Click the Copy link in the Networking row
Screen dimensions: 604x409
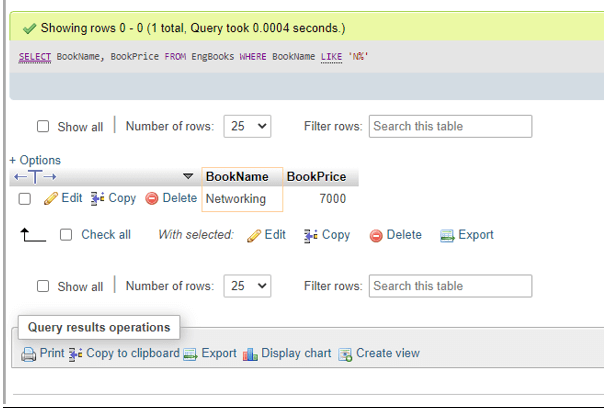(x=122, y=198)
